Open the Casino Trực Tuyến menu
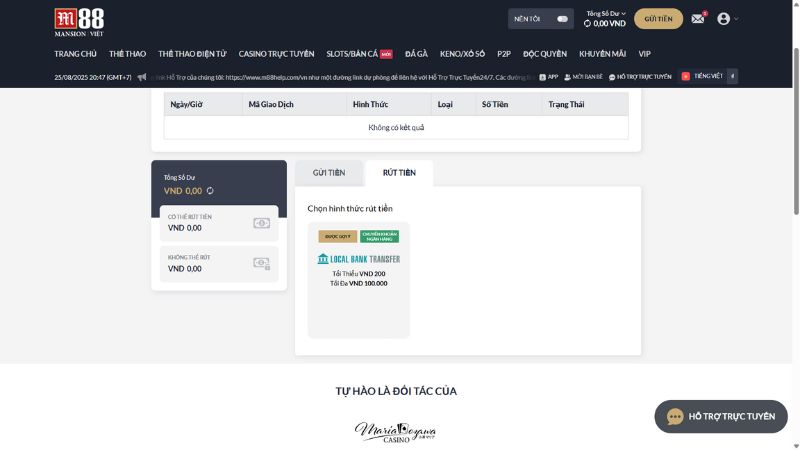Image resolution: width=800 pixels, height=450 pixels. (x=276, y=54)
